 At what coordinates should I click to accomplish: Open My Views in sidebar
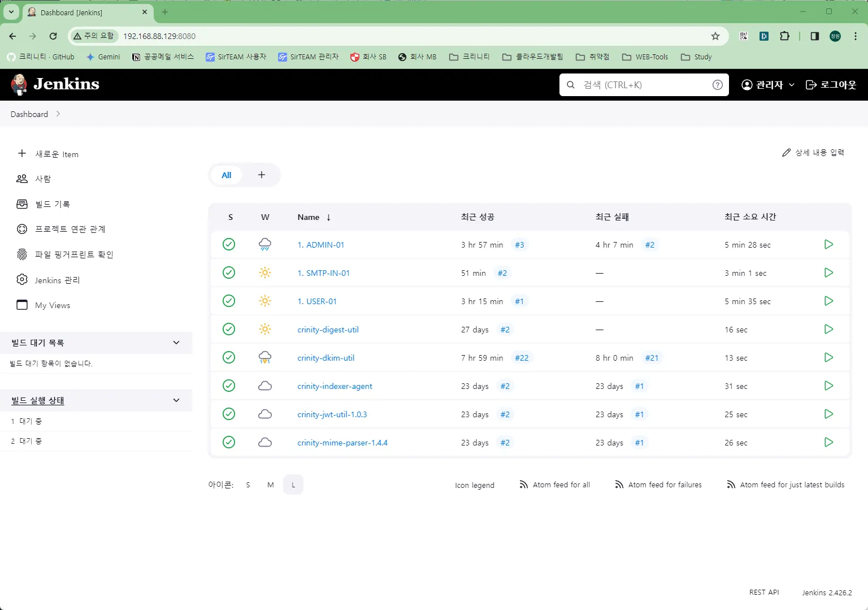pos(44,305)
